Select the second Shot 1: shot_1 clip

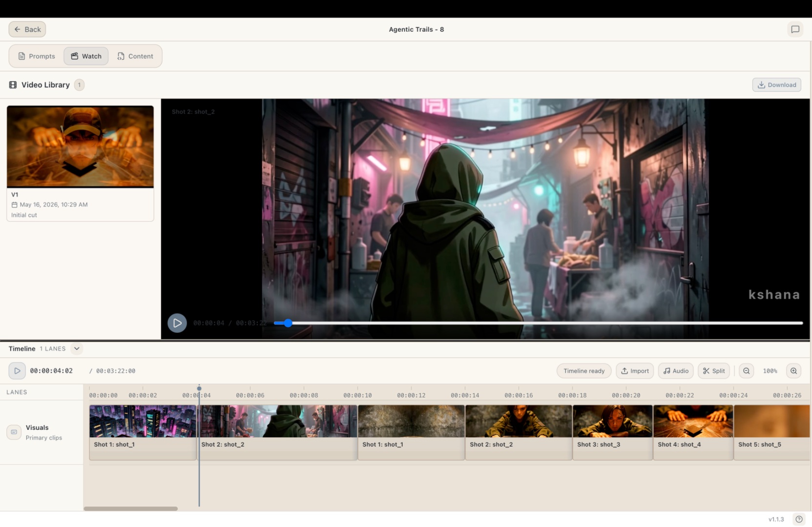pos(411,432)
